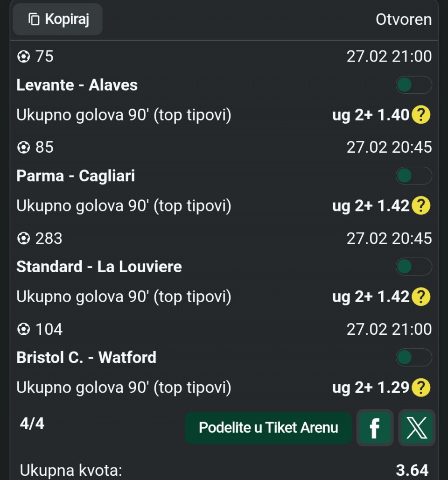This screenshot has height=480, width=448.
Task: Click the Ukupna kvota 3.64 value
Action: coord(412,470)
